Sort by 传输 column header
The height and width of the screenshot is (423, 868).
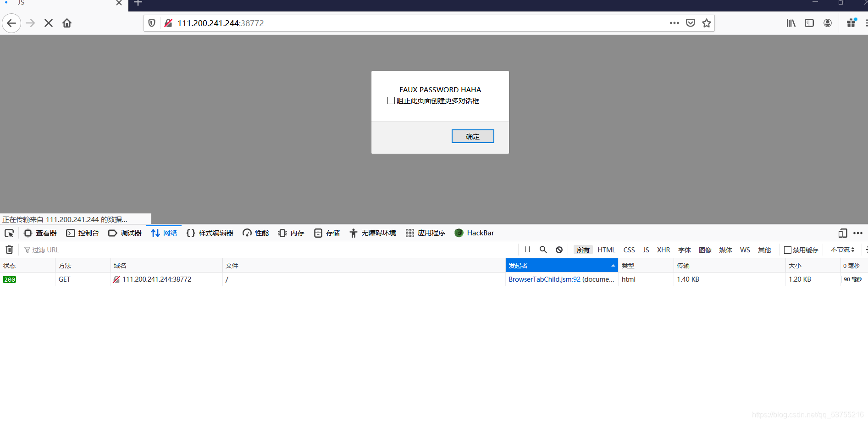pyautogui.click(x=730, y=266)
